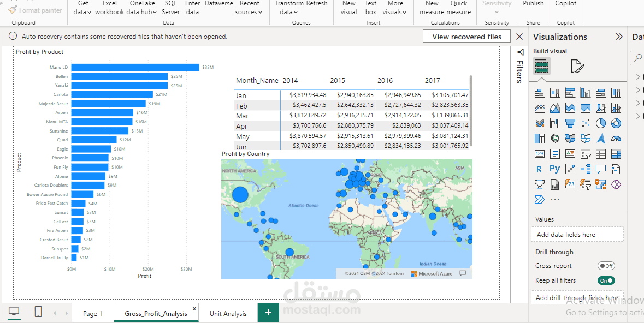644x323 pixels.
Task: Choose the funnel chart visual
Action: click(x=570, y=123)
